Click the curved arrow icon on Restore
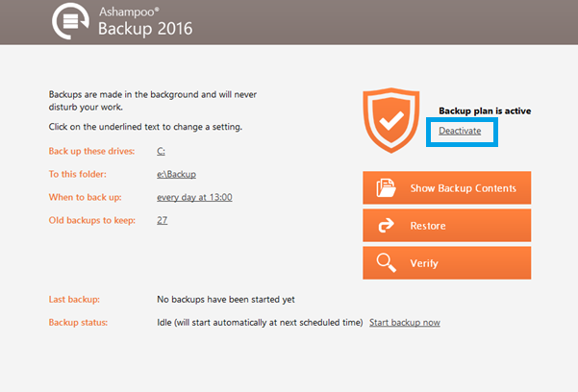 pos(386,226)
